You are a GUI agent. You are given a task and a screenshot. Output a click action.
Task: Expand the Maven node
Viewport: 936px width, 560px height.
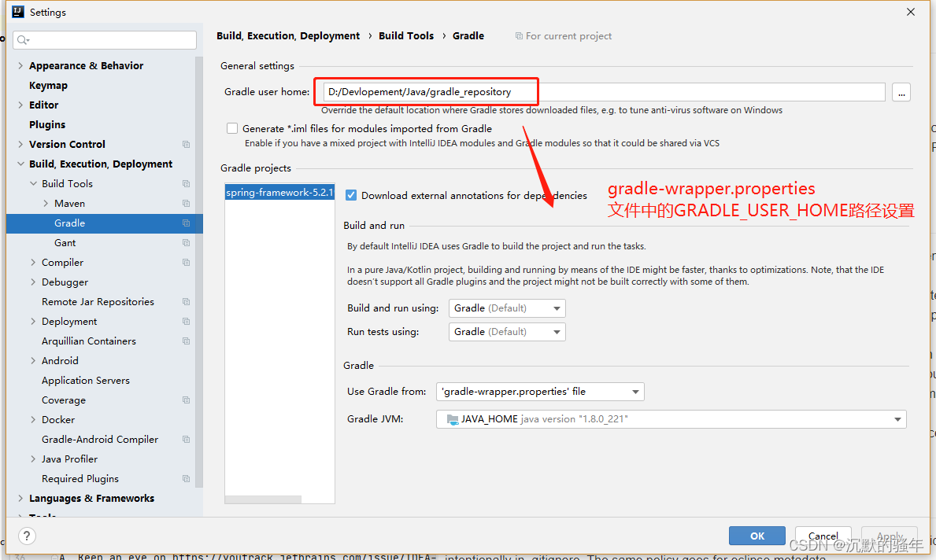pyautogui.click(x=46, y=204)
